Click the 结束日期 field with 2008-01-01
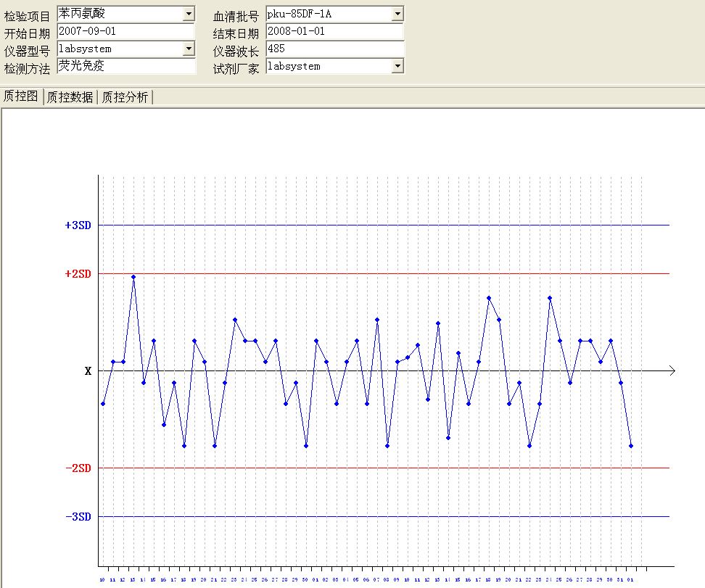705x588 pixels. (x=334, y=31)
